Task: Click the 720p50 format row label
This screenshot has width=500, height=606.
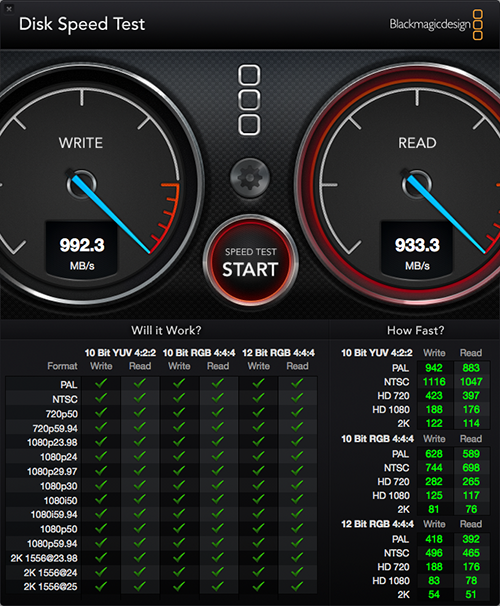Action: click(62, 414)
